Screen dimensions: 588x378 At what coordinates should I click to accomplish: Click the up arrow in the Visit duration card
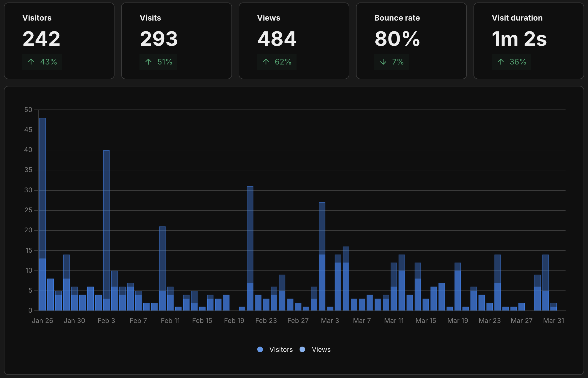(500, 61)
